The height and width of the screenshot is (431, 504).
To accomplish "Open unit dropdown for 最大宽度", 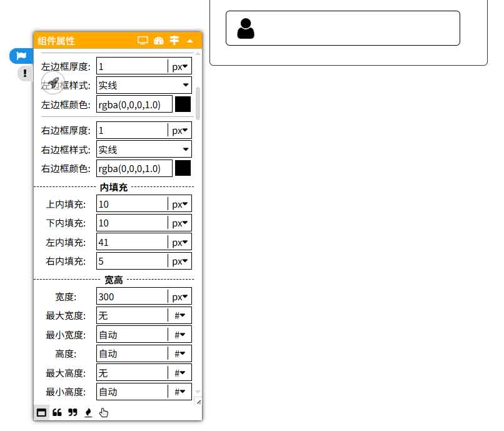I will (x=180, y=316).
